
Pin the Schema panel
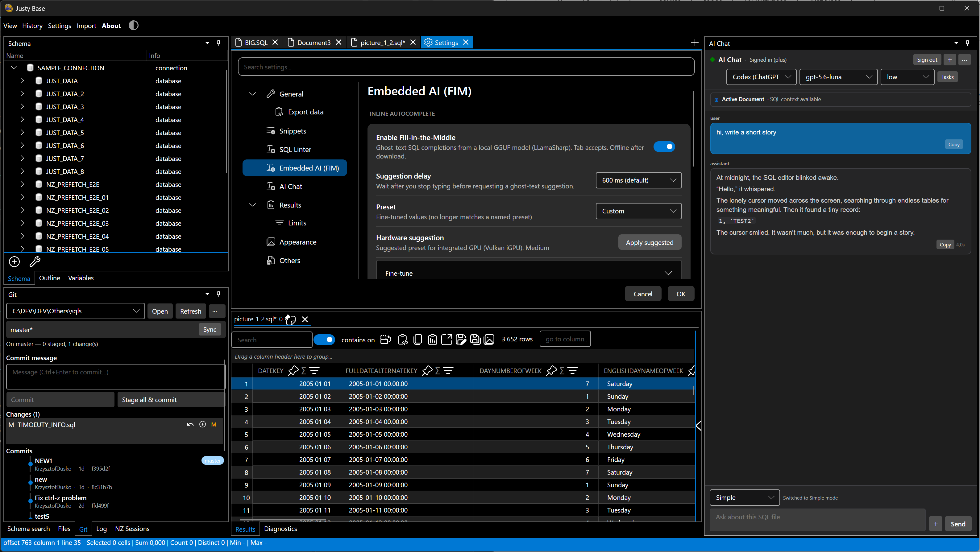click(219, 43)
